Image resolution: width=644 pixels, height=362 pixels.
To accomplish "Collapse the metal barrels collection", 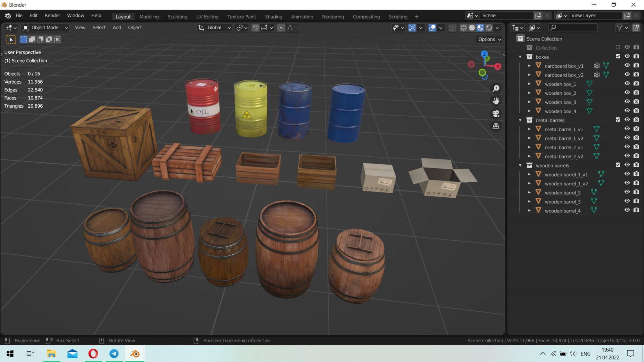I will (x=520, y=120).
